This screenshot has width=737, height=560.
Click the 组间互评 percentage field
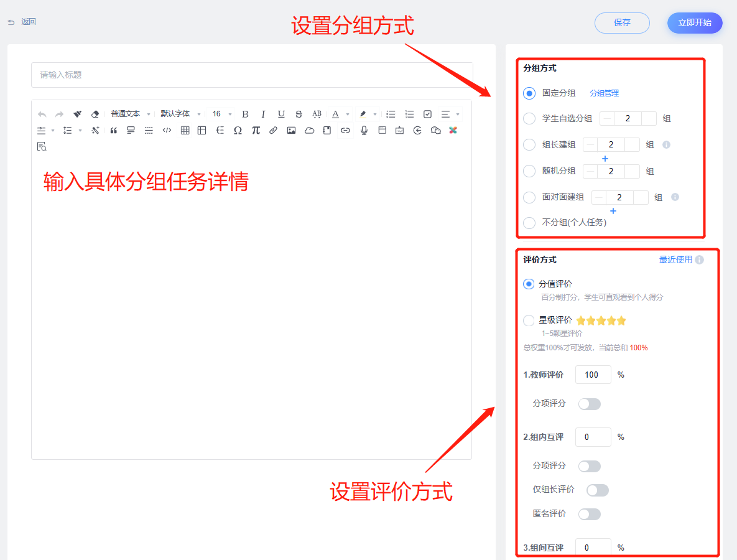[x=593, y=548]
